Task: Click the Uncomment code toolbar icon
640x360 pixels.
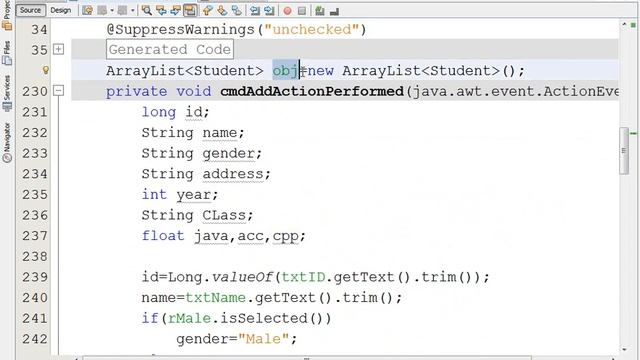Action: click(334, 11)
